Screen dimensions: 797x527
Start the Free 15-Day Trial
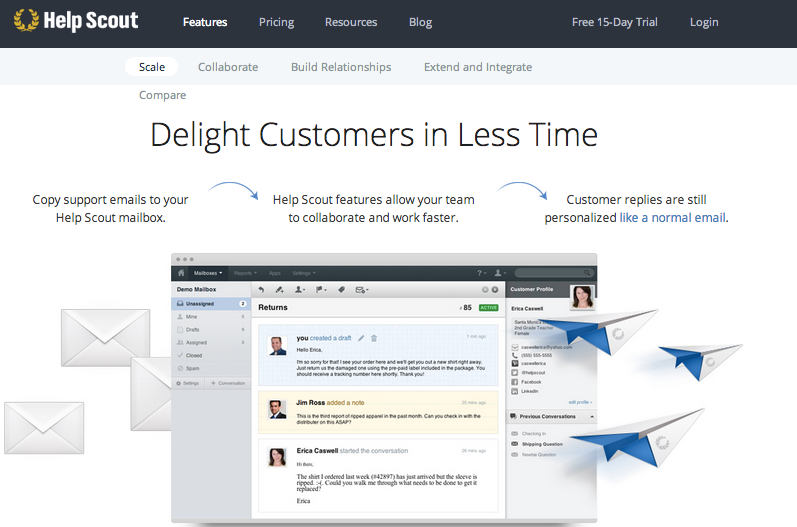tap(615, 22)
